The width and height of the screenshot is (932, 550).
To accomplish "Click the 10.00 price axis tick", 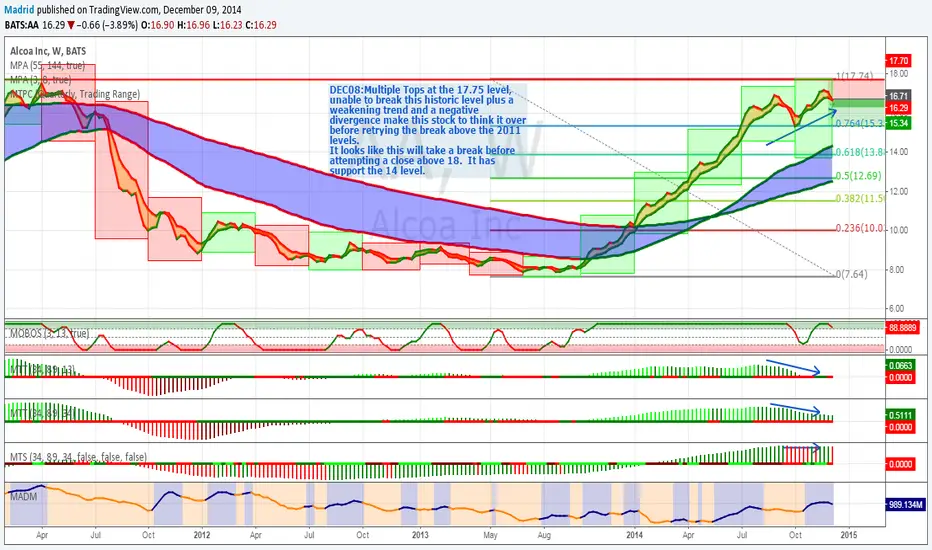I will tap(898, 230).
